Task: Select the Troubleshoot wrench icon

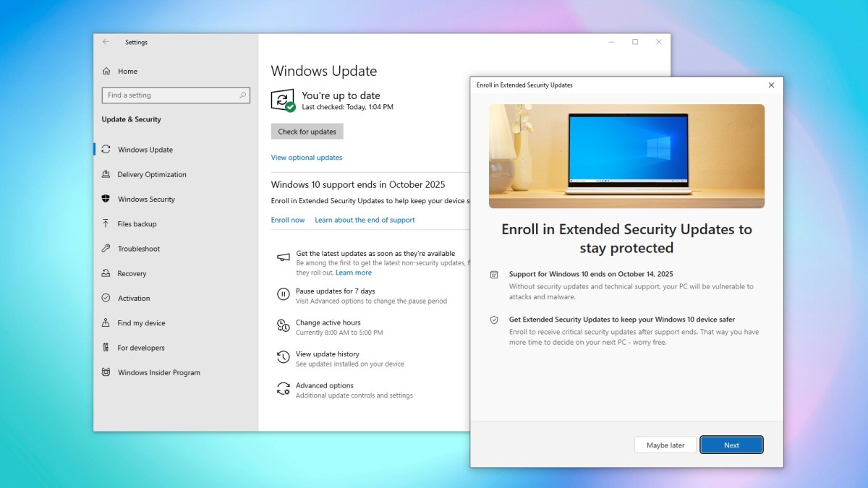Action: pyautogui.click(x=106, y=249)
